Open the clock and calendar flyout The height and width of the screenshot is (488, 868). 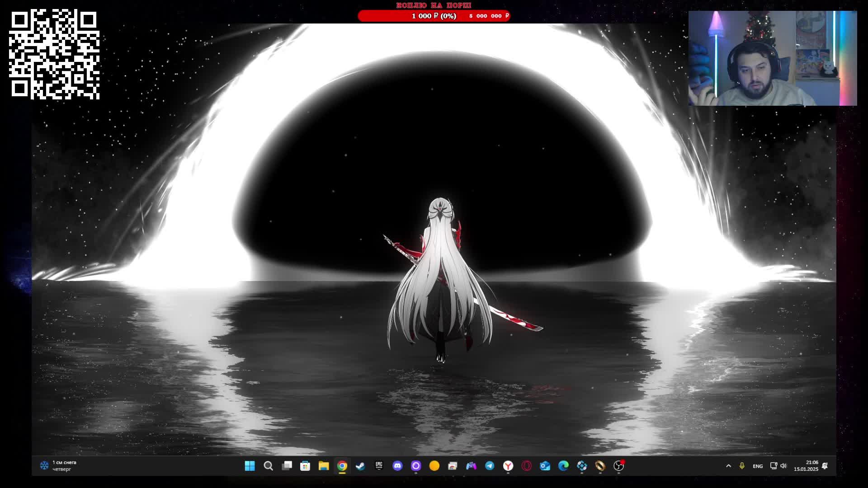806,466
